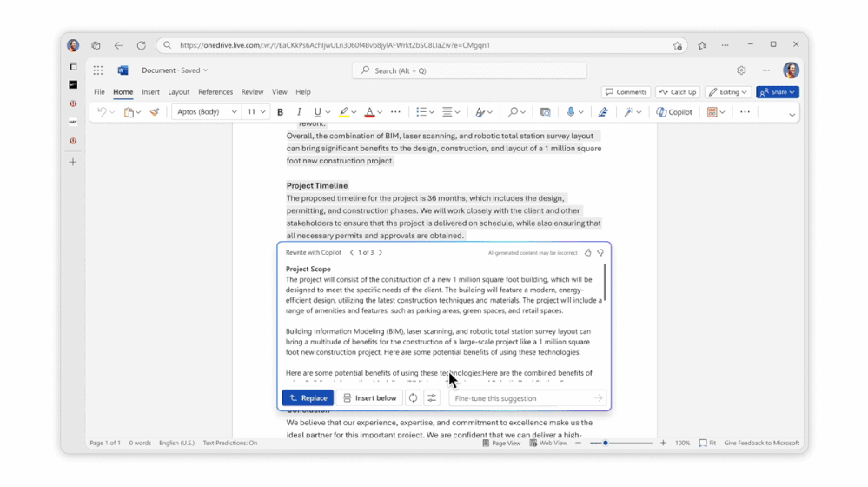The height and width of the screenshot is (487, 868).
Task: Open the Designer wand icon
Action: 628,112
